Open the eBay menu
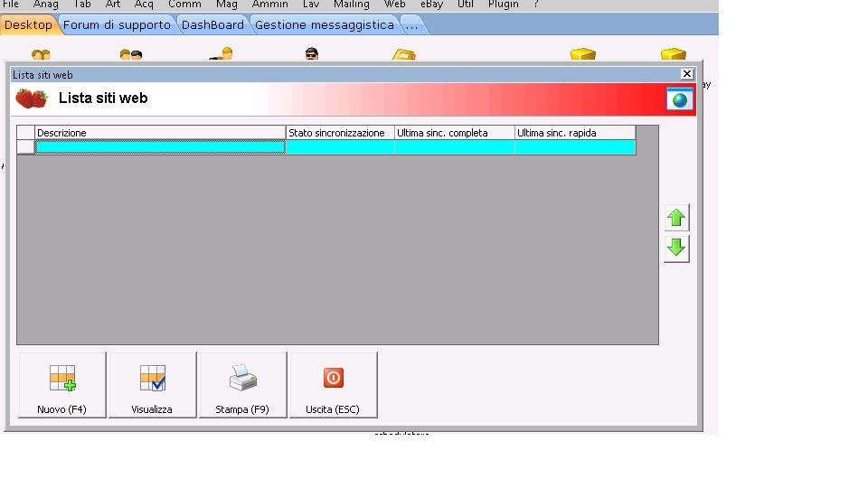868x488 pixels. [x=432, y=5]
